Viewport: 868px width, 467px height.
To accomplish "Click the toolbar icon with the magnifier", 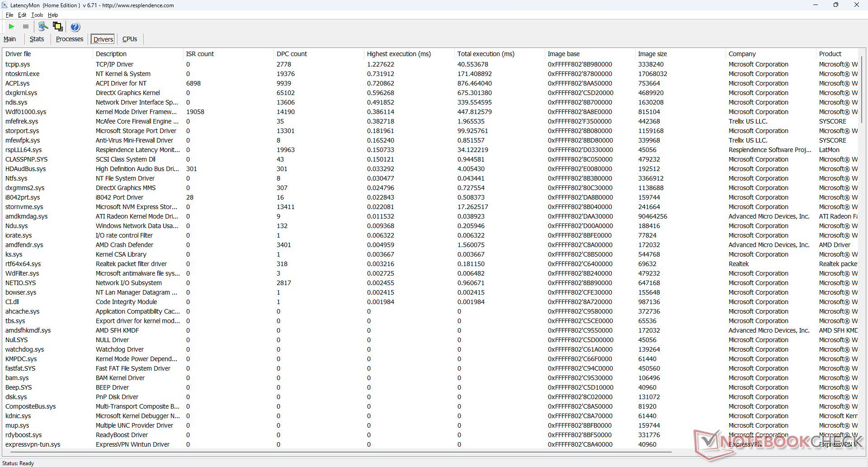I will (x=43, y=27).
